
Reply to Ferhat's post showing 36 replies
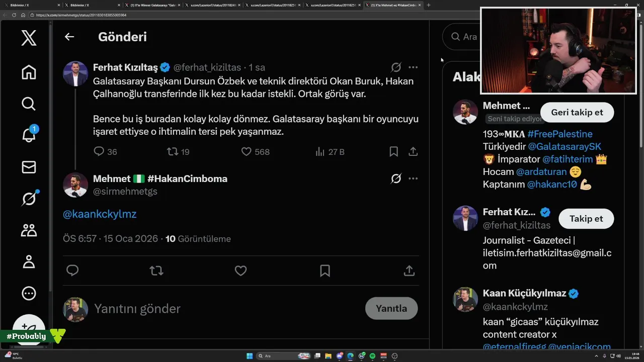pyautogui.click(x=105, y=151)
